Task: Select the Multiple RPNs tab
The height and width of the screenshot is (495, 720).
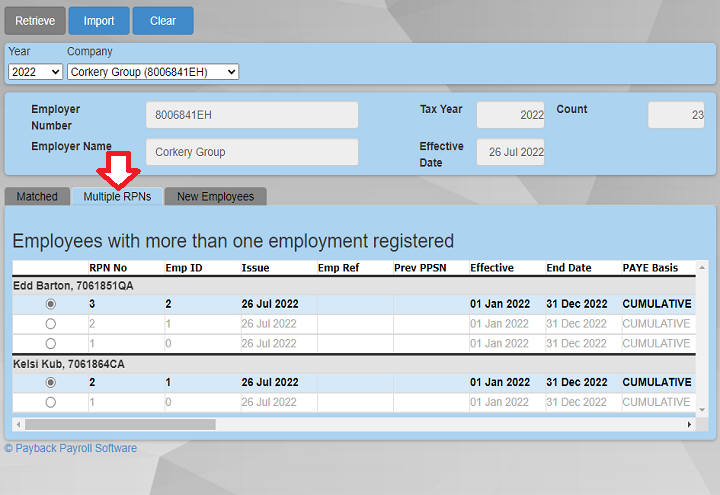Action: point(117,197)
